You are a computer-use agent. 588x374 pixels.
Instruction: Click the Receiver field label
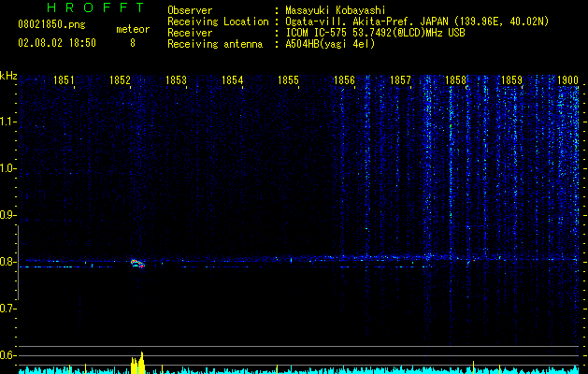click(x=190, y=33)
